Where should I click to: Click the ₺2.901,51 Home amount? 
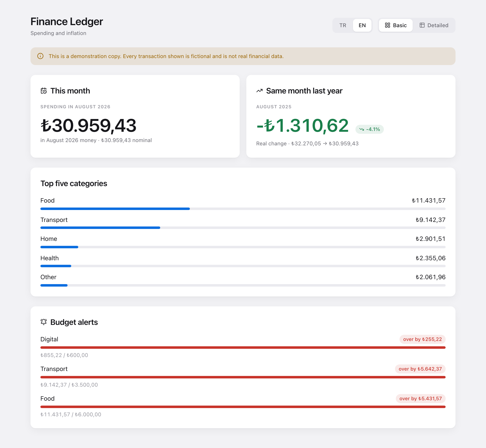(430, 239)
